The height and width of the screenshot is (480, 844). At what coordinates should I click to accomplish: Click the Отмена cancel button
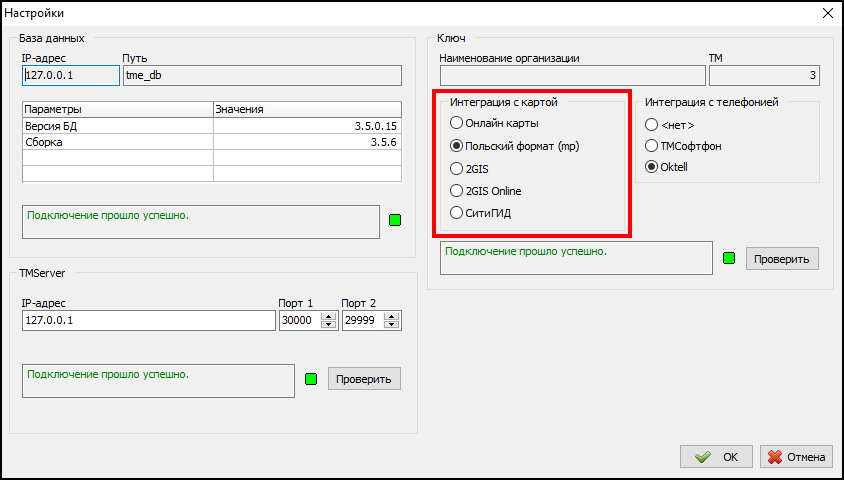pos(796,457)
